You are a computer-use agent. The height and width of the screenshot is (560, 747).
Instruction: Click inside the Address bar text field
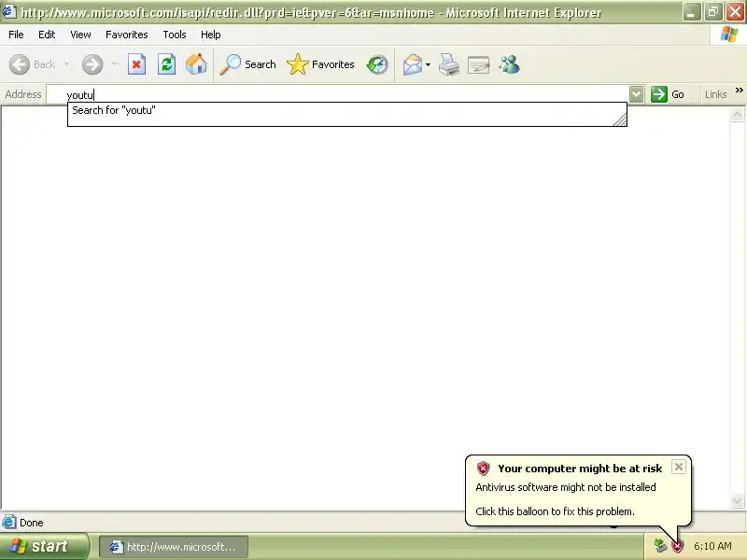coord(338,94)
